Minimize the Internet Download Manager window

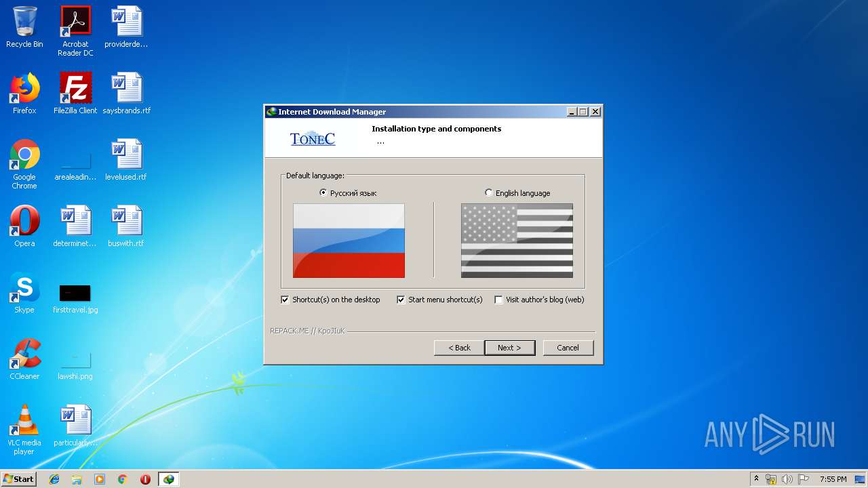tap(572, 112)
